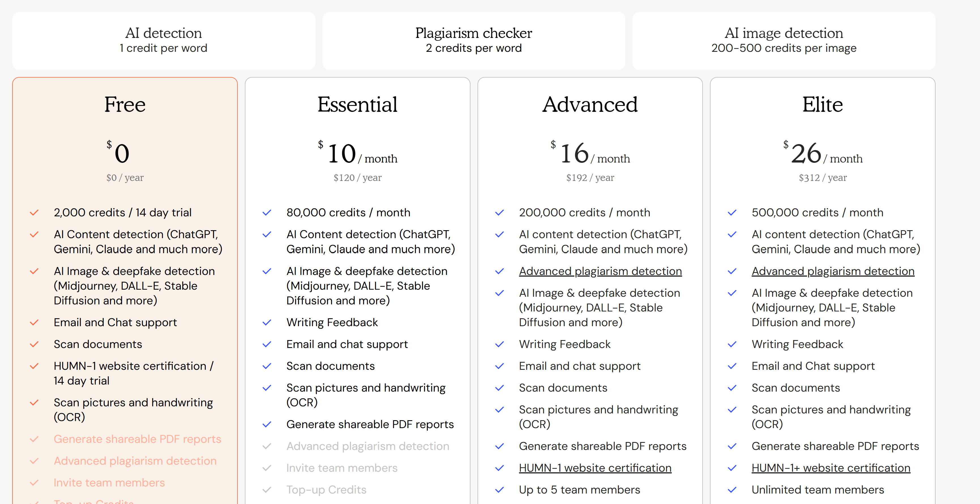Click the checkmark next to 80,000 credits
The width and height of the screenshot is (980, 504).
click(267, 212)
